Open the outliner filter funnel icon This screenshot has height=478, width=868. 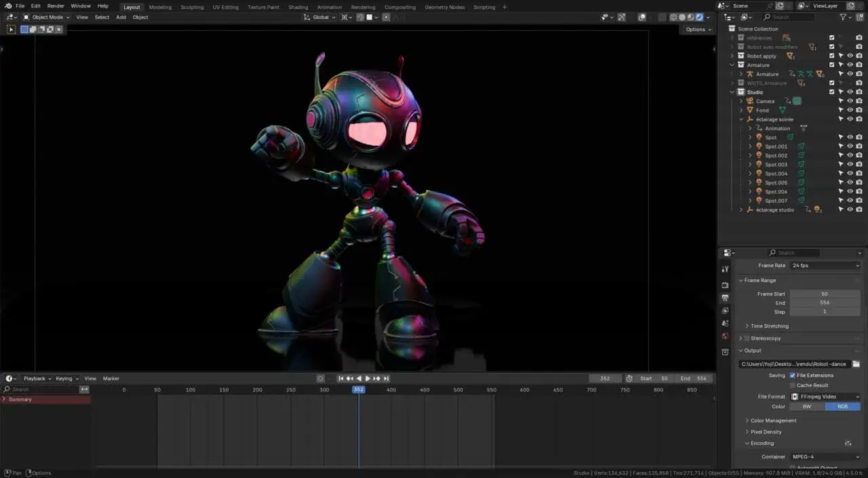pyautogui.click(x=844, y=17)
